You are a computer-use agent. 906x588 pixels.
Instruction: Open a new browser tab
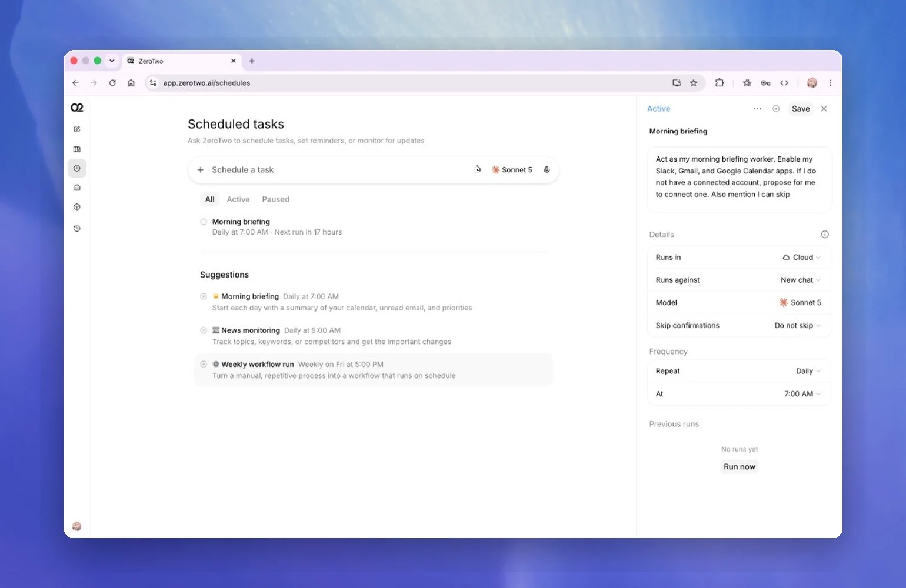(252, 61)
